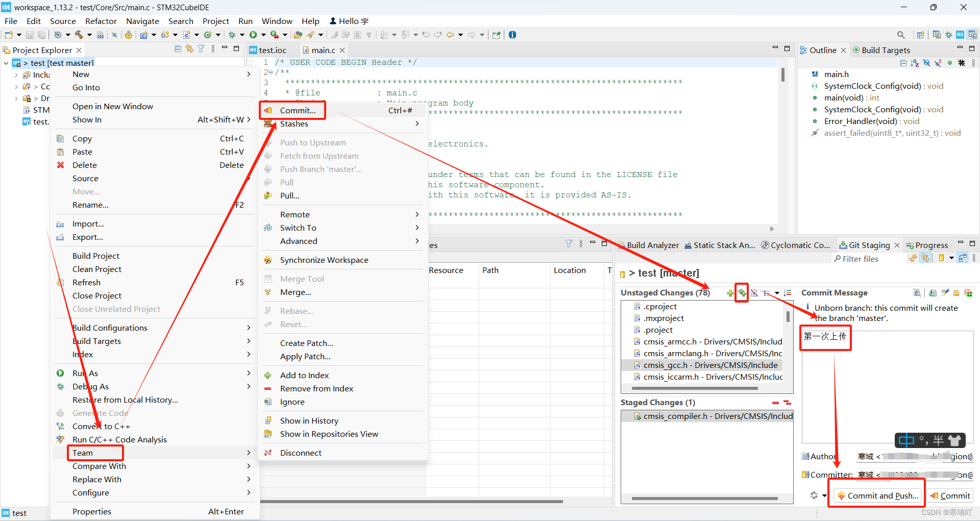
Task: Open Project Explorer filter funnel icon
Action: [201, 49]
